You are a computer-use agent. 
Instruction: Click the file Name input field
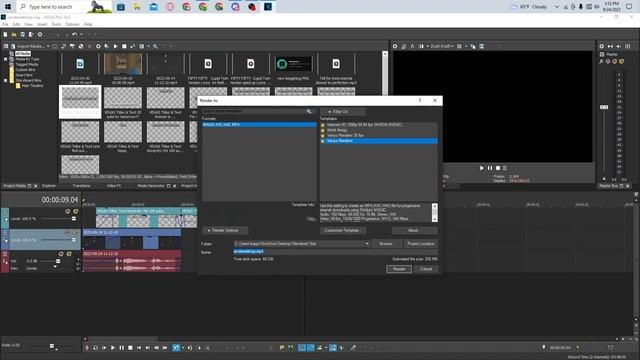[x=335, y=252]
